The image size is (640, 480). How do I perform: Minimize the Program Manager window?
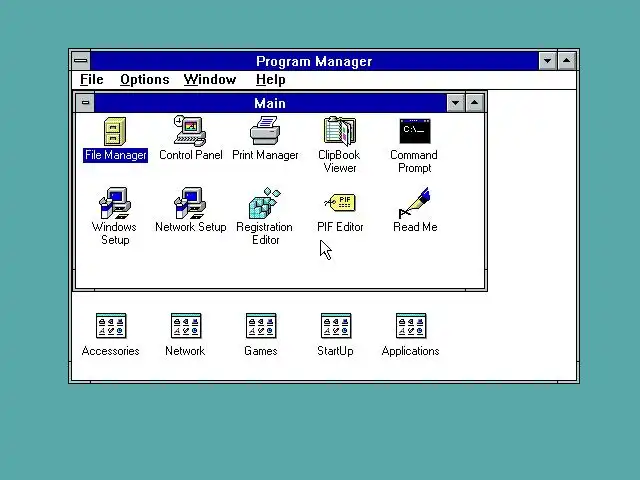click(x=547, y=61)
